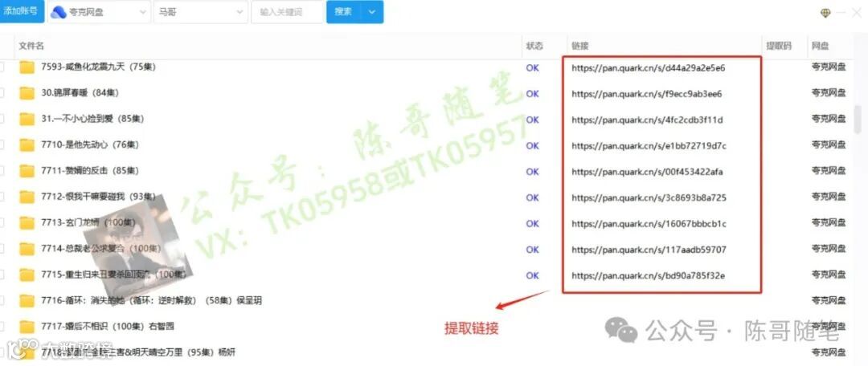Open the arrow dropdown beside 搜索
The image size is (868, 366).
point(373,11)
